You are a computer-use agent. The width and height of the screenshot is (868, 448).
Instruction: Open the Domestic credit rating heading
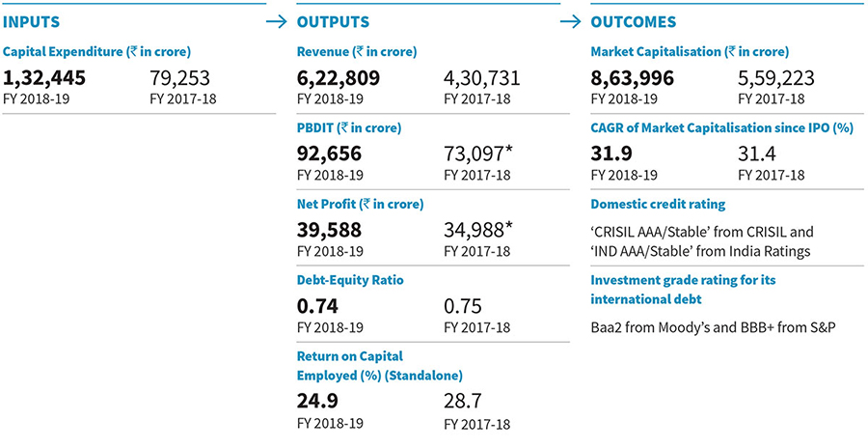[x=658, y=204]
